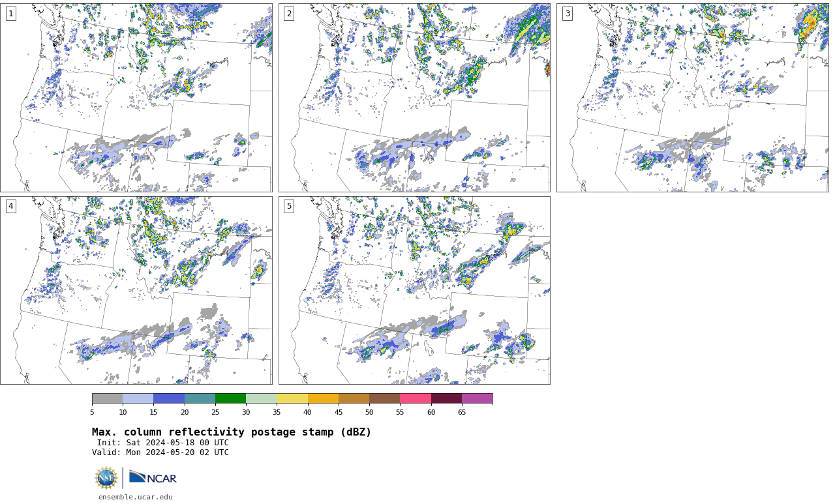This screenshot has width=835, height=504.
Task: Select the teal 20-25 dBZ swatch
Action: pos(200,398)
